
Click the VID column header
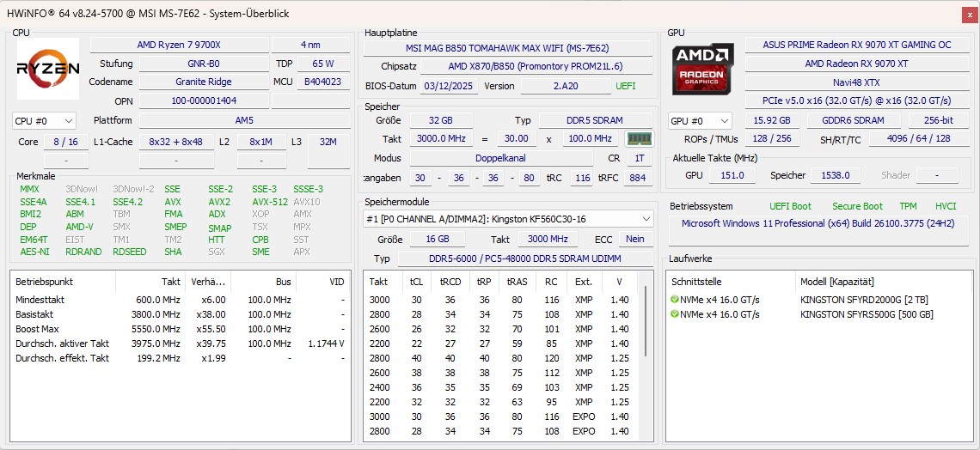pyautogui.click(x=322, y=282)
